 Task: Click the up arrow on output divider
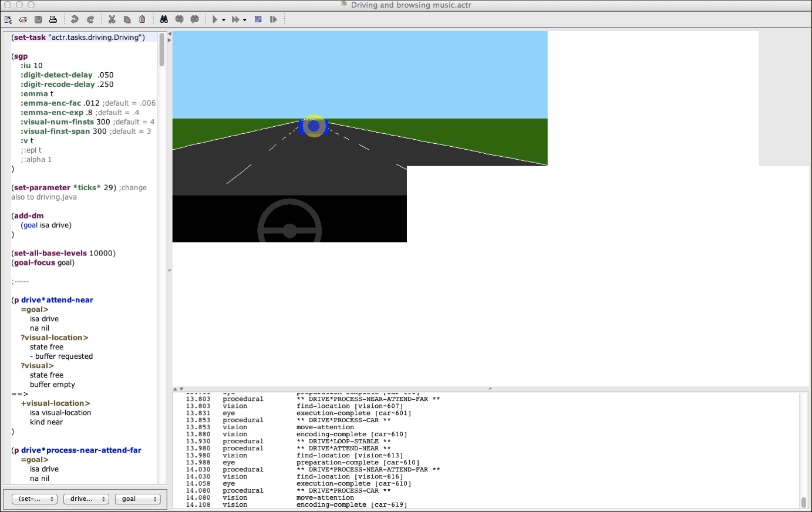click(175, 389)
